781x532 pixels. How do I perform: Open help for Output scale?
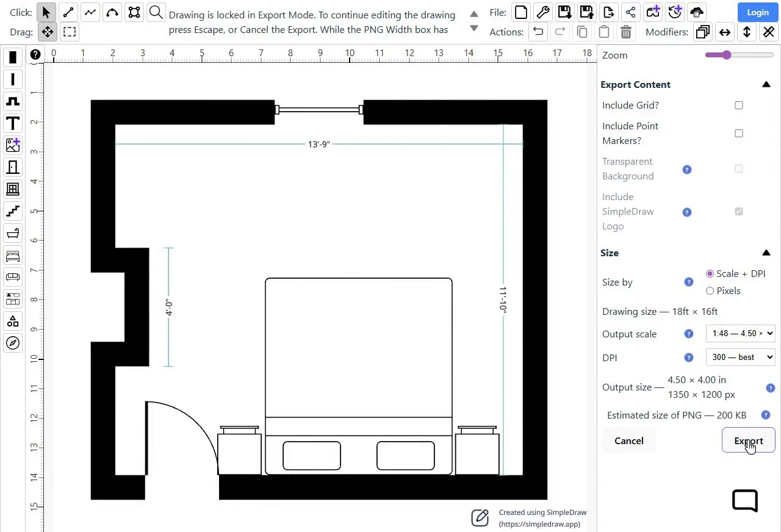click(x=689, y=334)
